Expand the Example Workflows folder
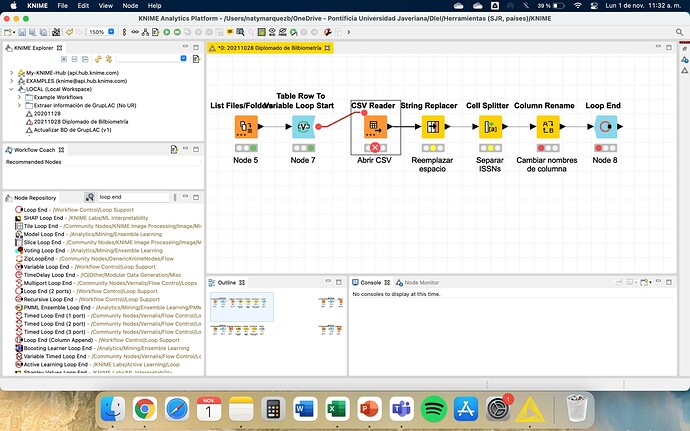This screenshot has height=431, width=690. tap(19, 97)
